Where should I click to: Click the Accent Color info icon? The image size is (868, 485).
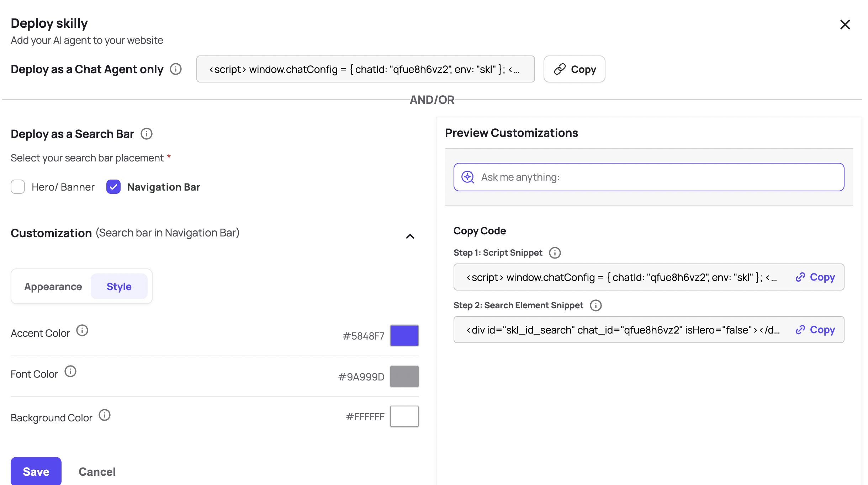coord(82,331)
